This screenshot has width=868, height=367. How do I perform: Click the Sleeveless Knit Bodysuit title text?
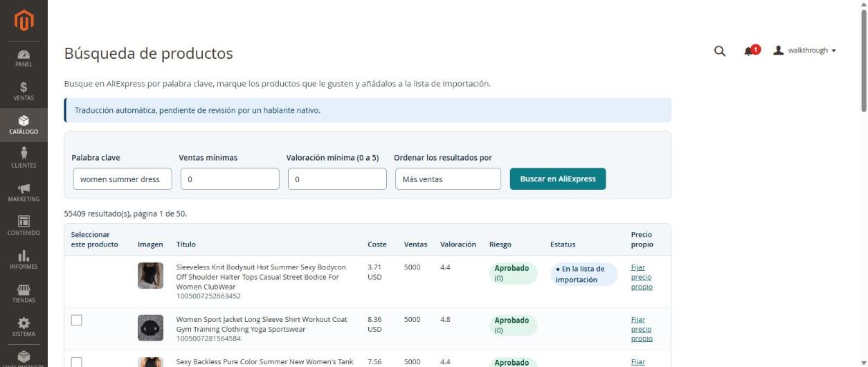tap(262, 277)
